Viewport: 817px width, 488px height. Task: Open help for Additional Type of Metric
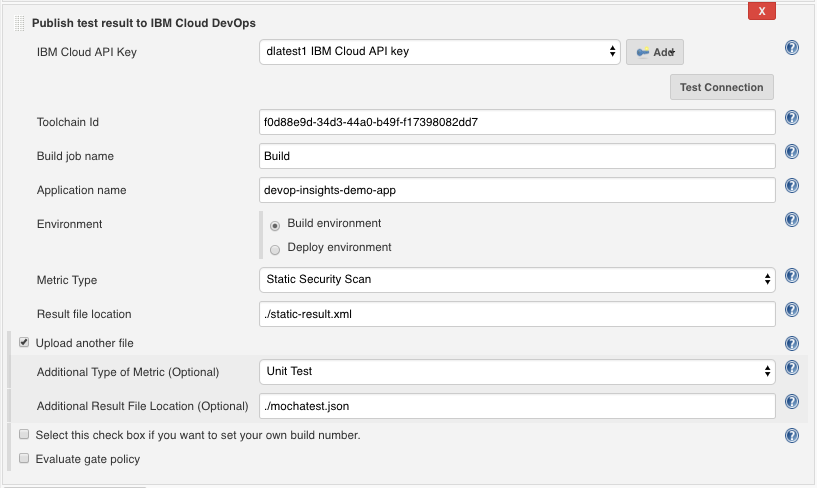click(x=791, y=368)
